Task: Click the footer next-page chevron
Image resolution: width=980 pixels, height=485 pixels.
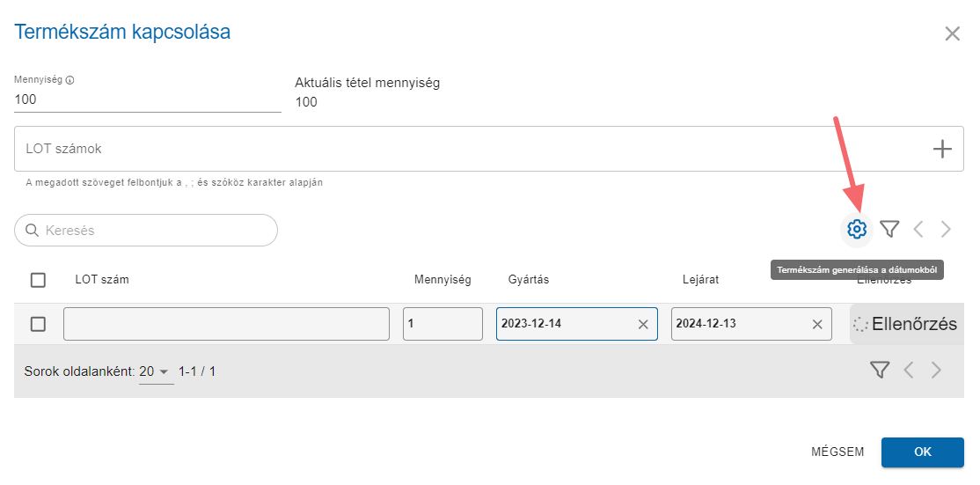Action: 936,371
